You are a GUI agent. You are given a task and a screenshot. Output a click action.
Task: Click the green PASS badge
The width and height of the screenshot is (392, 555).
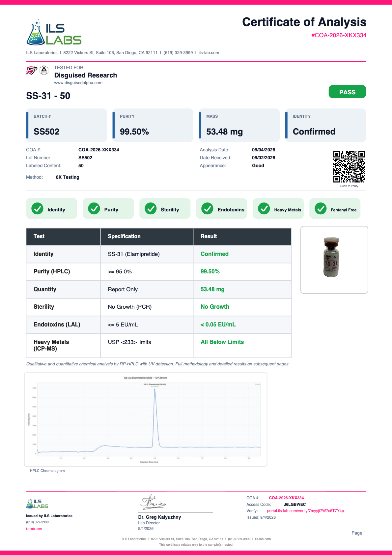click(x=347, y=92)
